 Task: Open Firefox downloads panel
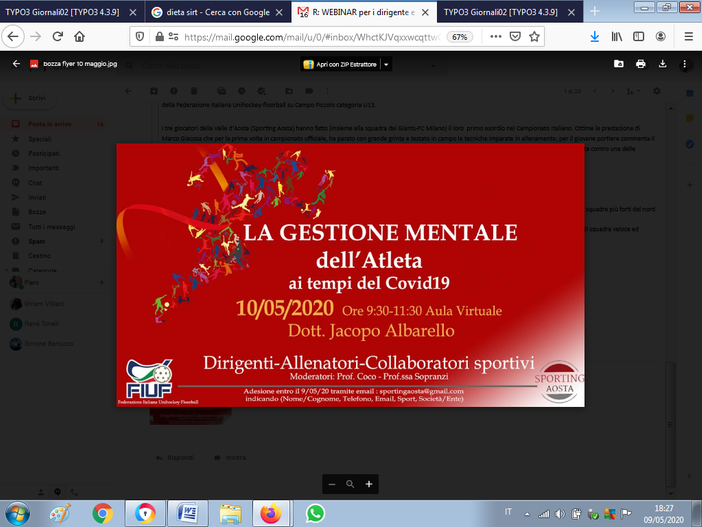594,36
